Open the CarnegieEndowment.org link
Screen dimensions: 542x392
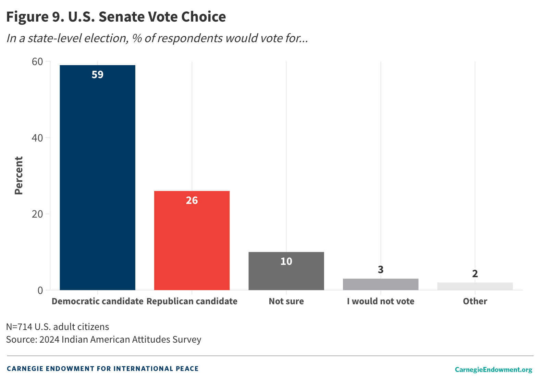click(x=493, y=369)
